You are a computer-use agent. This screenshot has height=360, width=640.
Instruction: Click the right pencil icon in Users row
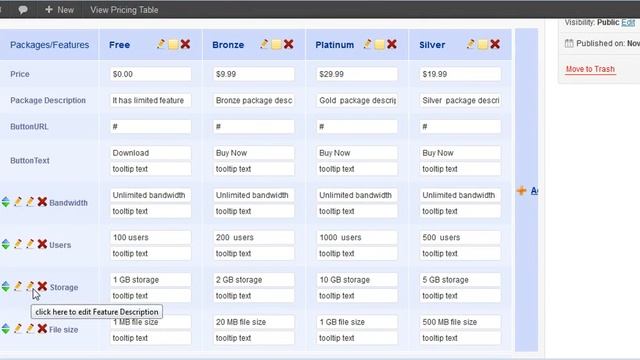tap(30, 244)
